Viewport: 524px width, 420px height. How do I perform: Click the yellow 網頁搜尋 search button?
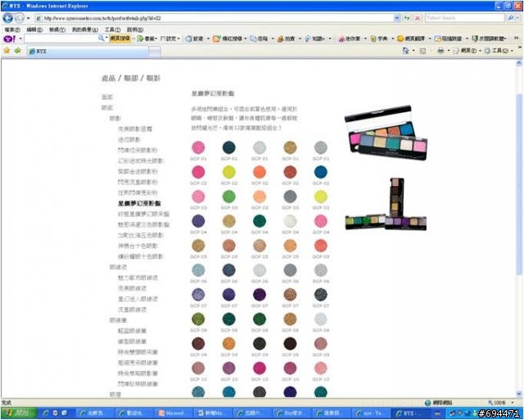(x=120, y=38)
